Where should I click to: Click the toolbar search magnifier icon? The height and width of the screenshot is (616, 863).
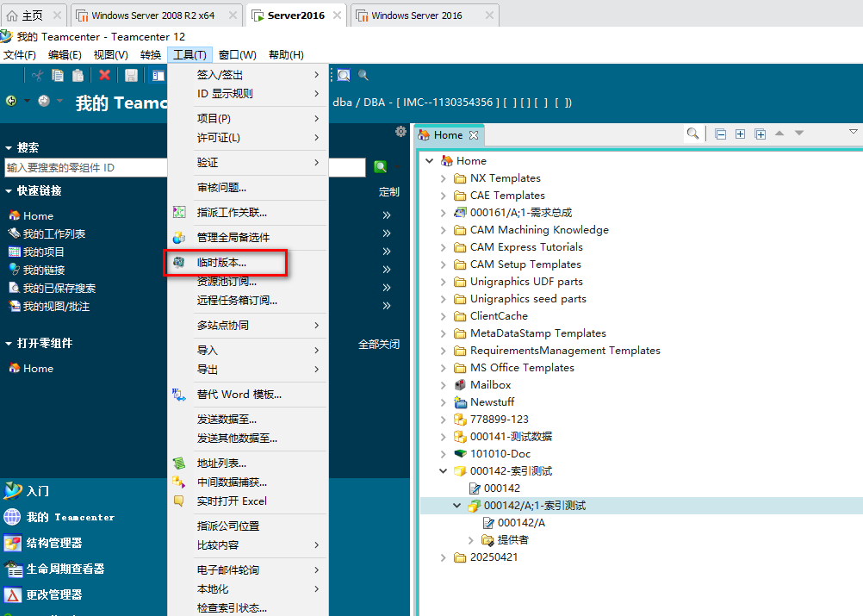tap(363, 76)
